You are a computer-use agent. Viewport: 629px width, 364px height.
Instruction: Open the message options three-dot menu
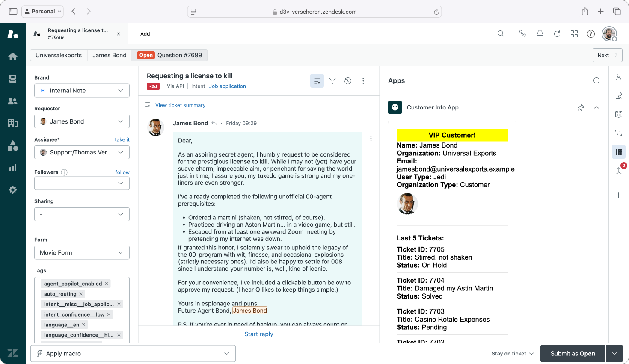click(x=371, y=139)
